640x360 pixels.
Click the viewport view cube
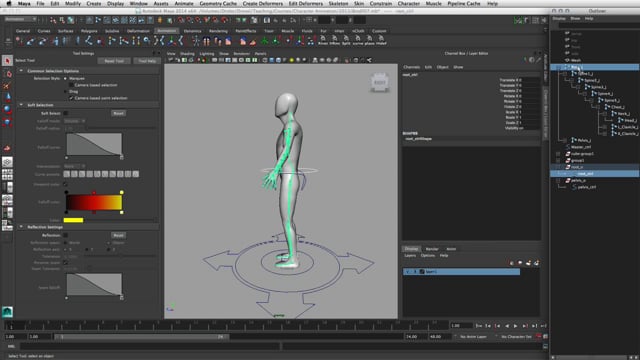(380, 82)
